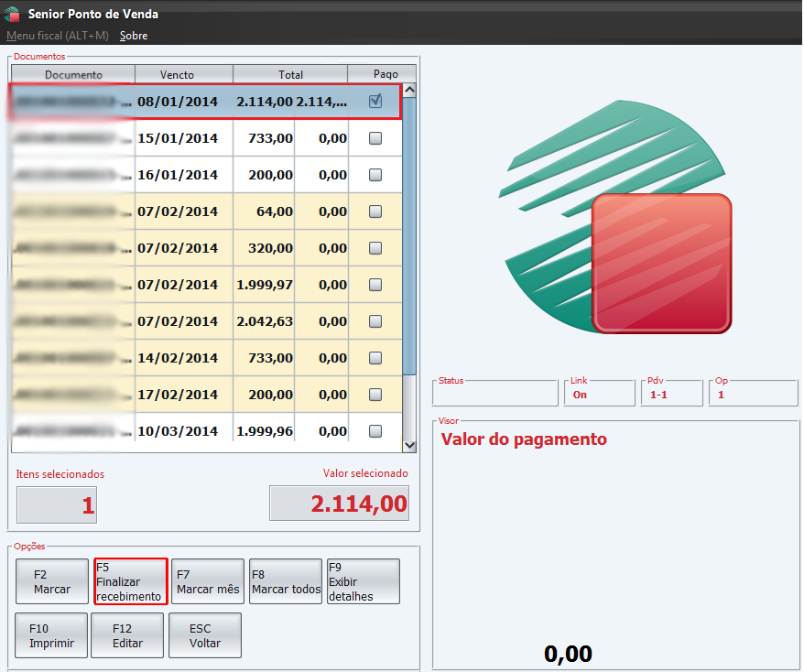Check Pago for the 17/02/2014 row

375,395
